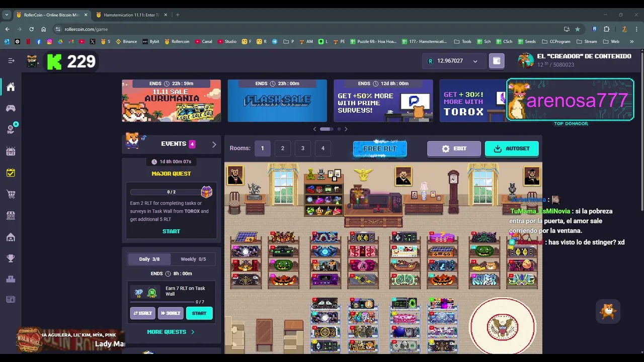Click the 15RLT swap quest button
644x362 pixels.
tap(142, 313)
